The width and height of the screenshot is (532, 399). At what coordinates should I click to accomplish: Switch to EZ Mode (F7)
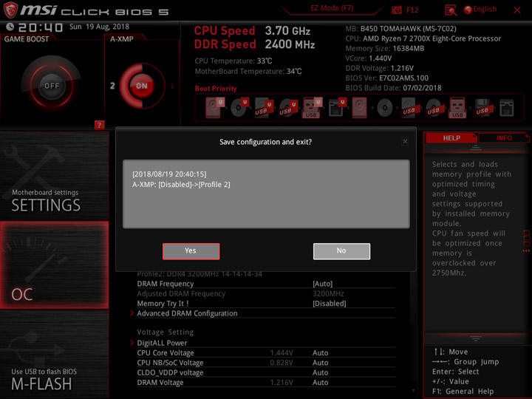point(332,8)
